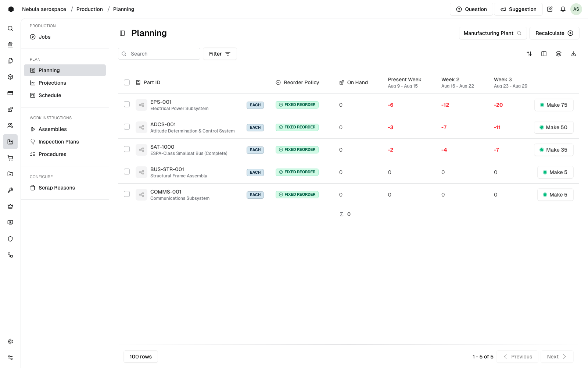Viewport: 588px width, 368px height.
Task: Click the shopping cart icon in the left rail
Action: click(10, 158)
